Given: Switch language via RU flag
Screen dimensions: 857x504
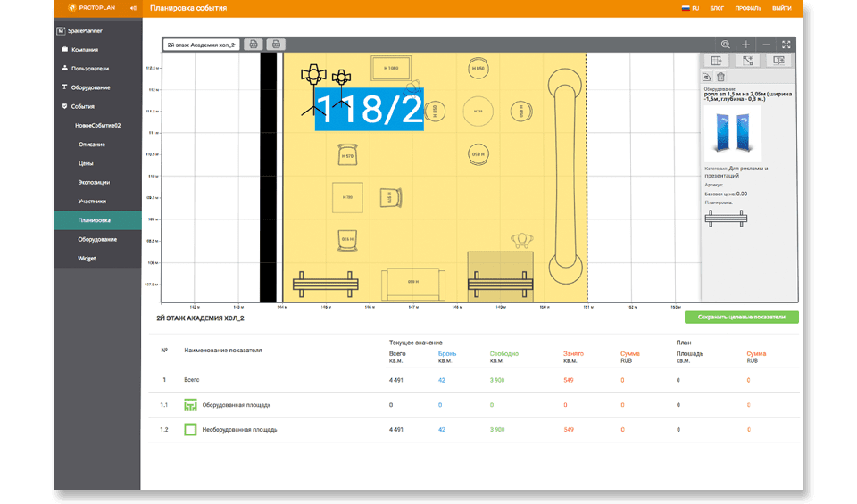Looking at the screenshot, I should pos(690,8).
